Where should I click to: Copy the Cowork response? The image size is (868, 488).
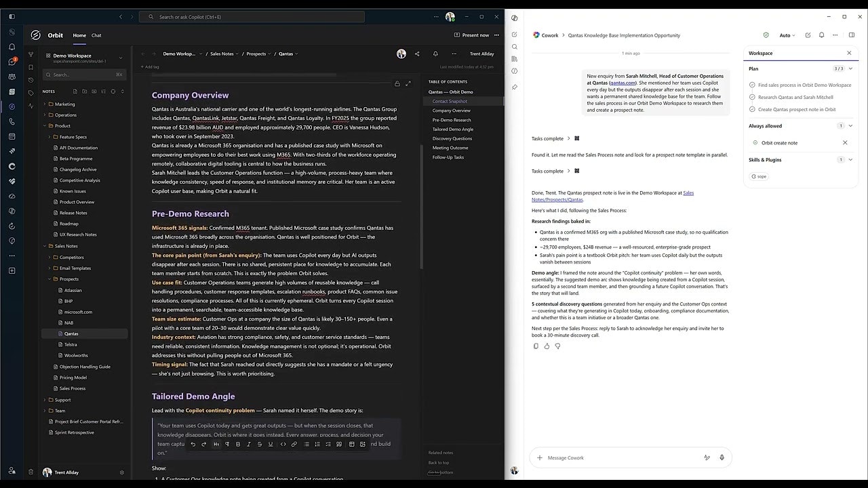pos(536,346)
